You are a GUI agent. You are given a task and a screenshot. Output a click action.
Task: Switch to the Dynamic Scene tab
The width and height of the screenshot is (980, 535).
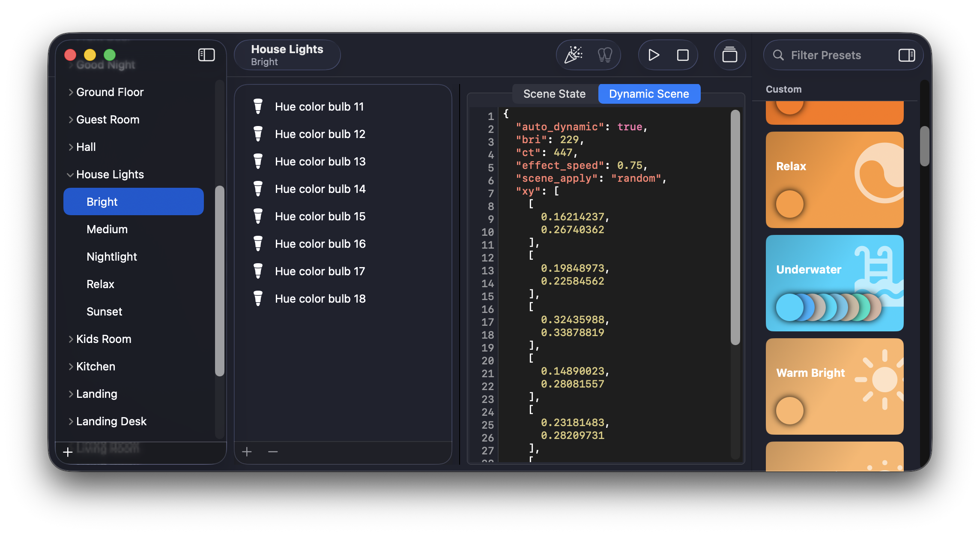pyautogui.click(x=649, y=94)
